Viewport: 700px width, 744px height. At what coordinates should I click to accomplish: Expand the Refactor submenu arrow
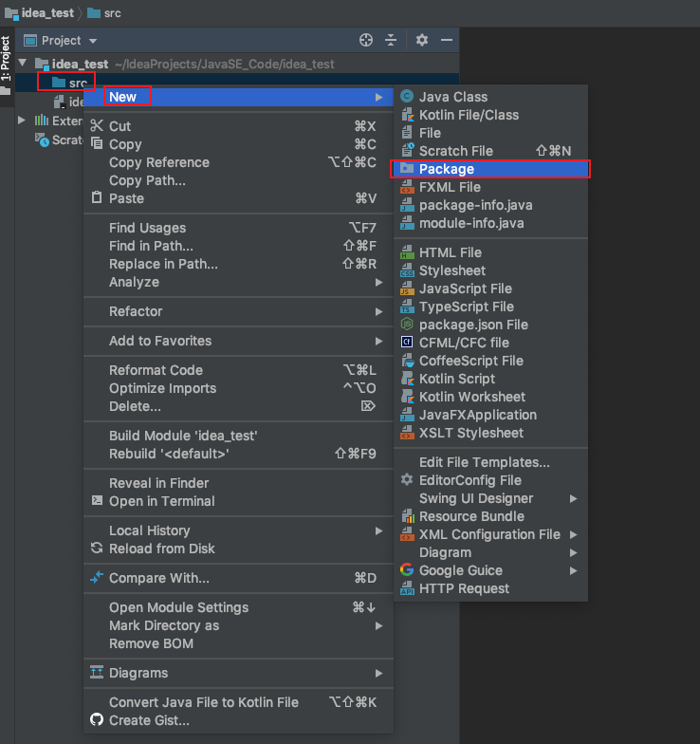coord(379,311)
